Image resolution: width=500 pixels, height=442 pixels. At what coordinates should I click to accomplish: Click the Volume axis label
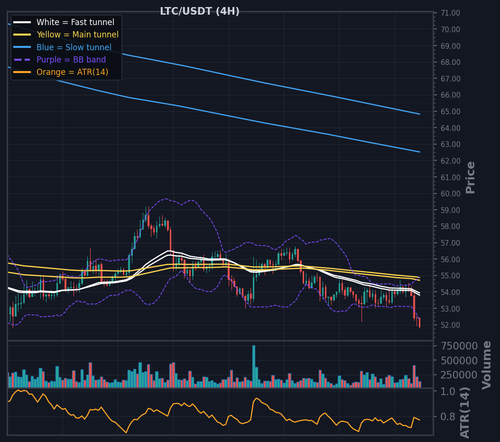[x=487, y=365]
